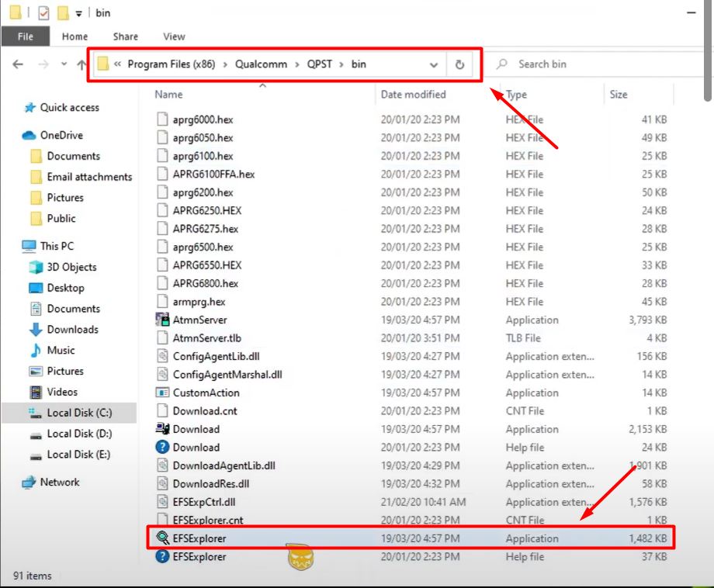The width and height of the screenshot is (714, 588).
Task: Open the View ribbon tab
Action: pos(174,36)
